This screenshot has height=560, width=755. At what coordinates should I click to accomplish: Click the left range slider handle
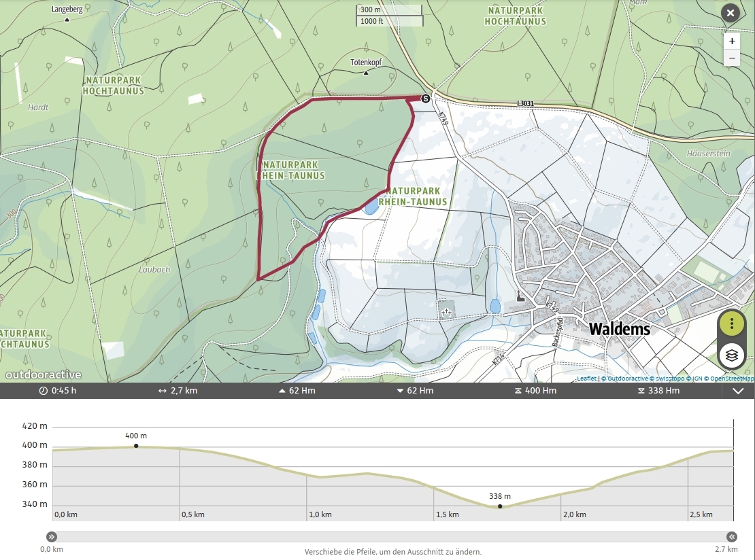(51, 536)
